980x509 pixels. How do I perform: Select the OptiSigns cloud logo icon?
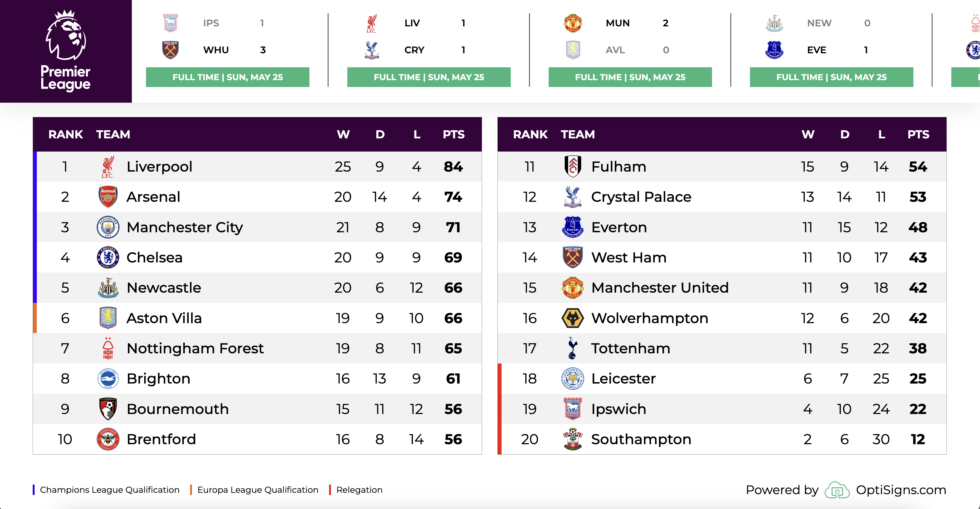[837, 490]
